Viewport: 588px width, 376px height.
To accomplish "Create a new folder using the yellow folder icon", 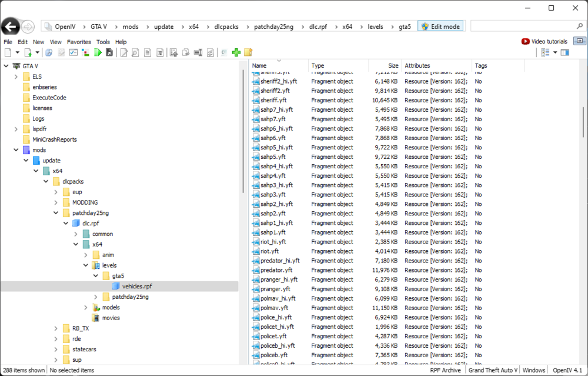I will point(248,52).
